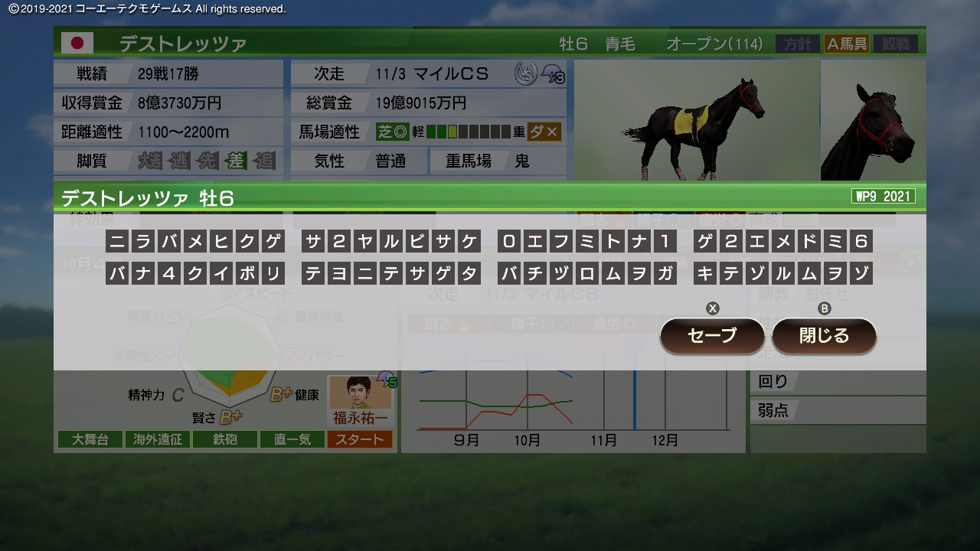Click the helmet x3 icon in 次走 row
This screenshot has width=980, height=551.
[552, 74]
